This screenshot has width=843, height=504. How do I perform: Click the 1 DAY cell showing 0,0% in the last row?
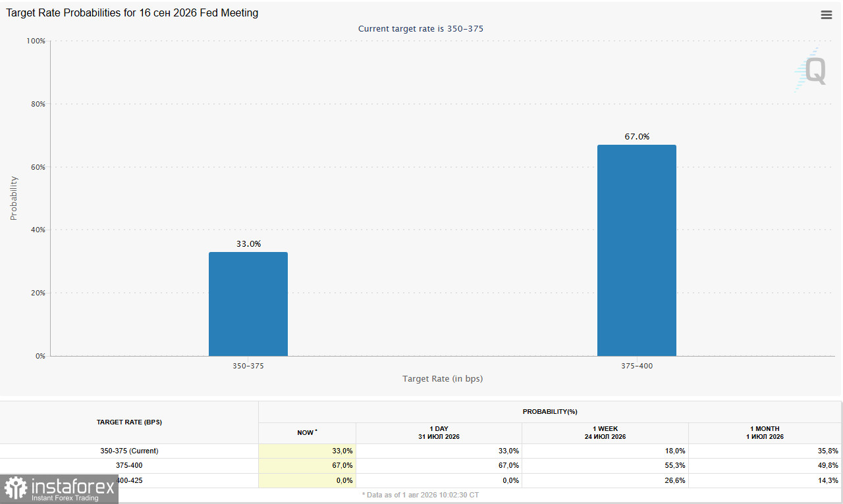tap(439, 480)
